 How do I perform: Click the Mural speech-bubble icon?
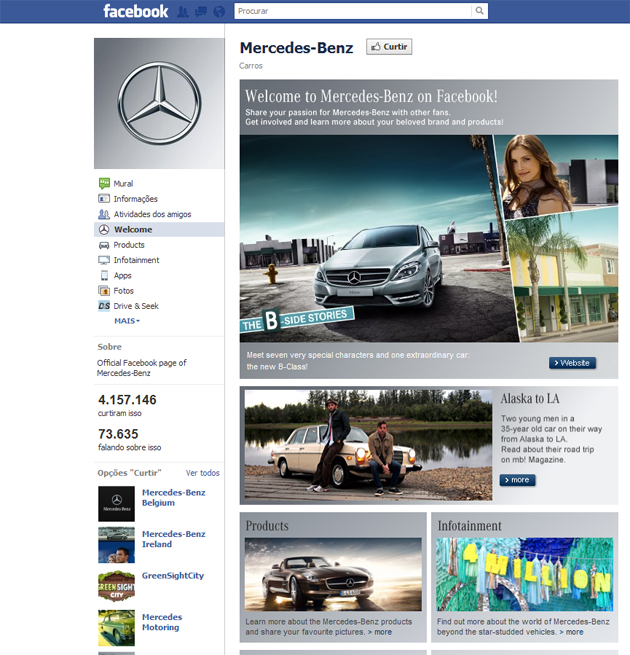coord(104,183)
